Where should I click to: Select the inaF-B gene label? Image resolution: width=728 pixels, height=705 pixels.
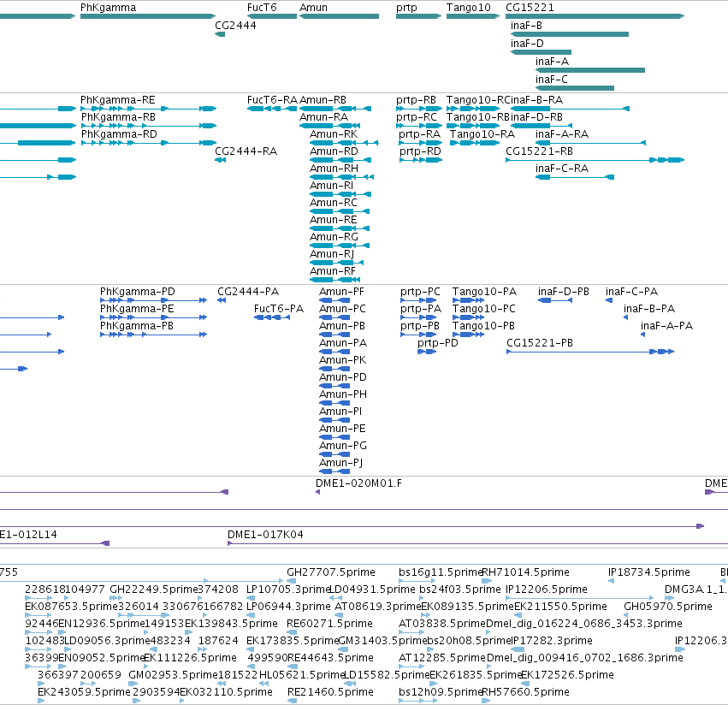(526, 26)
